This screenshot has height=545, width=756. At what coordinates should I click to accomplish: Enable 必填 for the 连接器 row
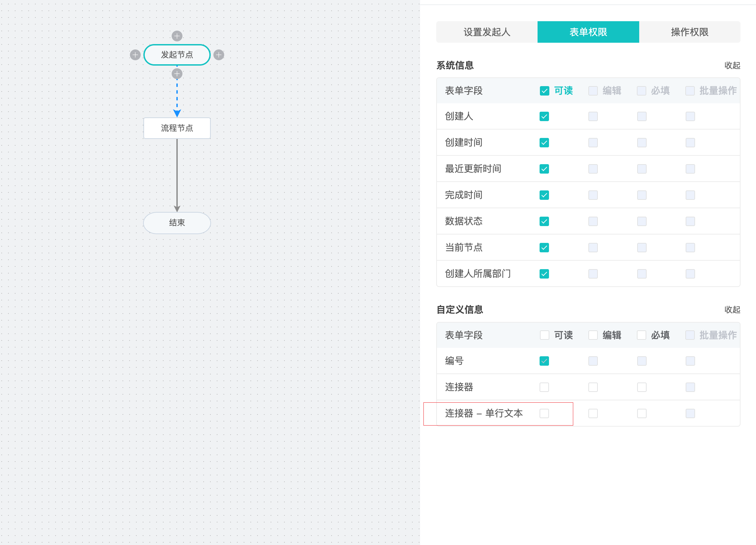pos(642,387)
